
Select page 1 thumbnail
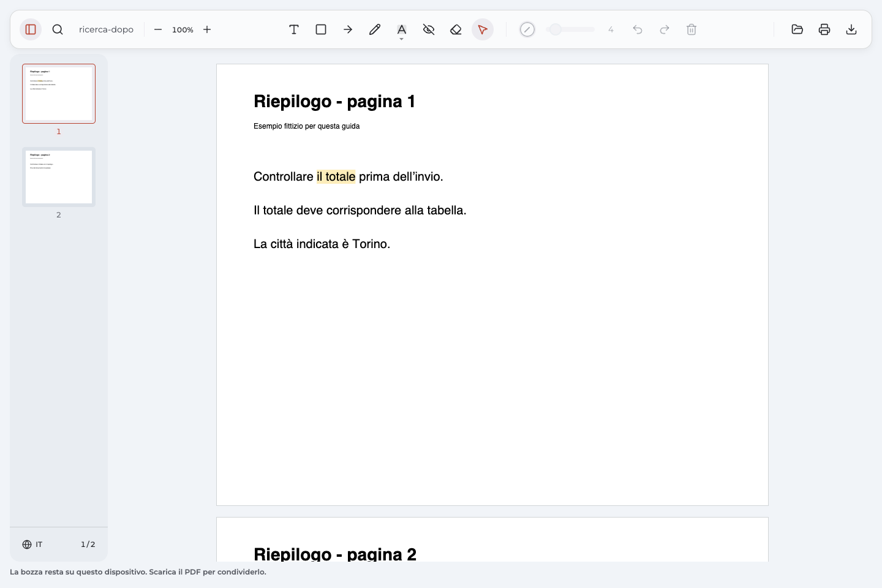pos(59,94)
